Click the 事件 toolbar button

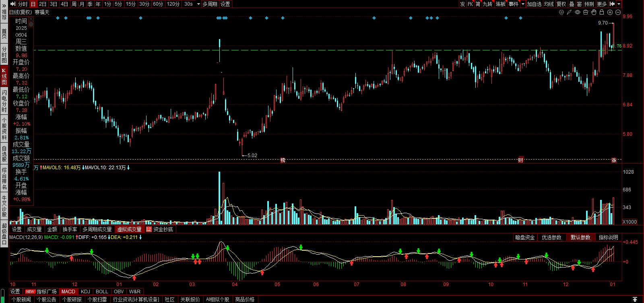coord(514,4)
